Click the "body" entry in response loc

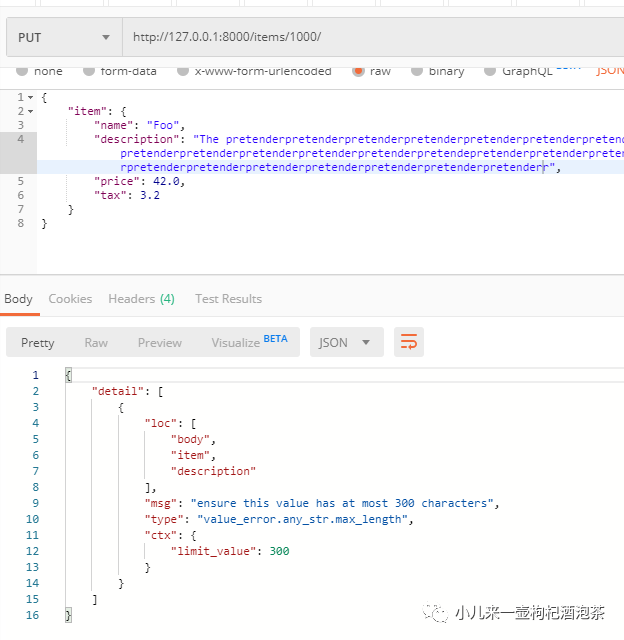coord(190,439)
